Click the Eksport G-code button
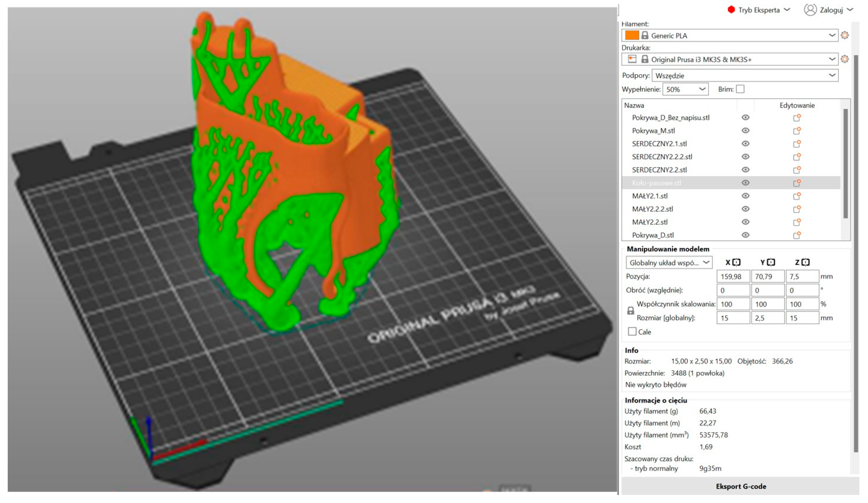 [741, 486]
